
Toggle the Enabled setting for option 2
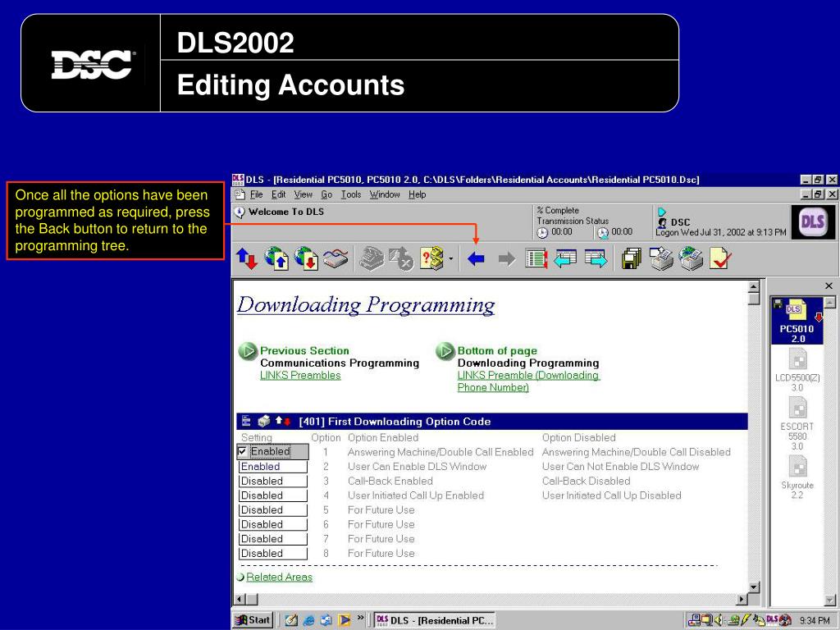coord(272,467)
